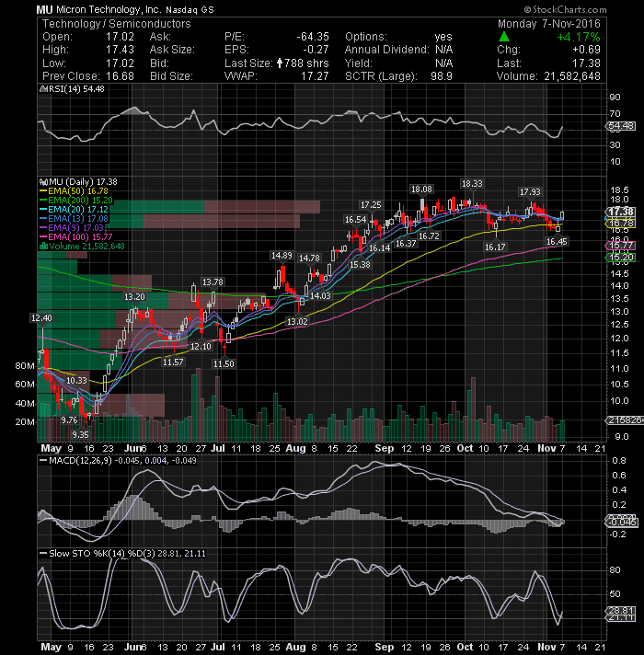644x655 pixels.
Task: Click the +4.17% percent change value
Action: [x=579, y=37]
